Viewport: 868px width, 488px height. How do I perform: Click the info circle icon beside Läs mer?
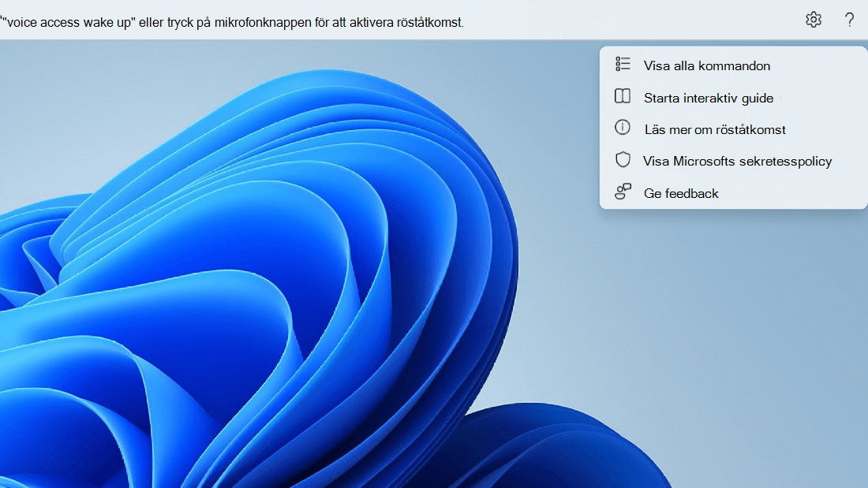(x=623, y=127)
